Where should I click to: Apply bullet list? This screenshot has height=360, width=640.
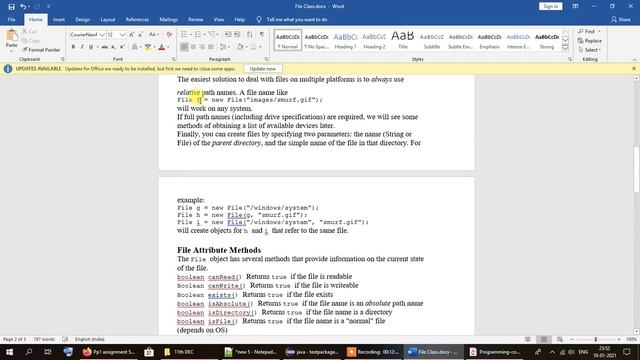click(x=184, y=35)
